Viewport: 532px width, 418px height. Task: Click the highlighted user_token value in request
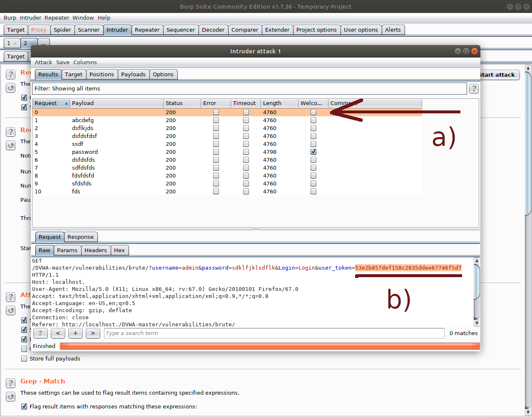tap(408, 268)
